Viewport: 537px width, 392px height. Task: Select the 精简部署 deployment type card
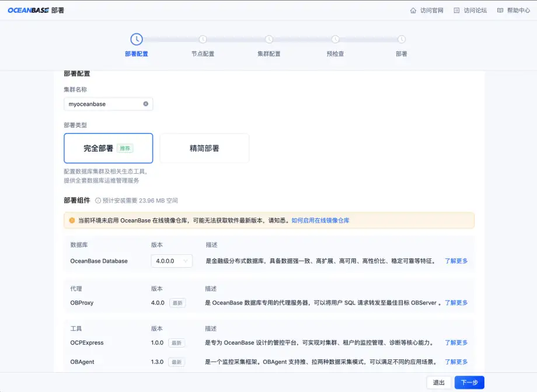[x=204, y=148]
